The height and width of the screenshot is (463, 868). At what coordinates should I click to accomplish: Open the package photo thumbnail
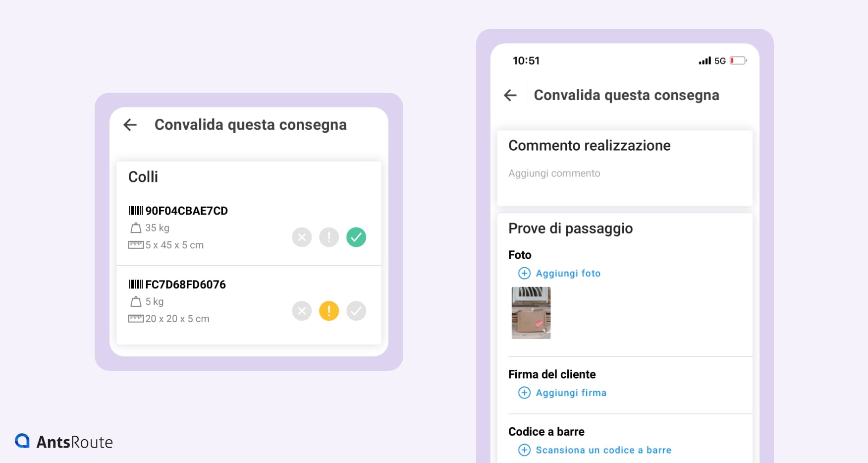point(531,313)
